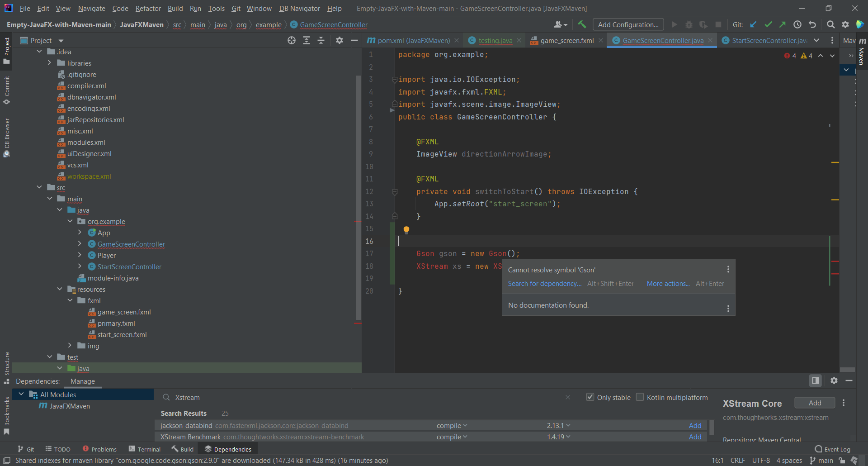Switch to the game_screen.fxml tab
The image size is (868, 466).
567,40
